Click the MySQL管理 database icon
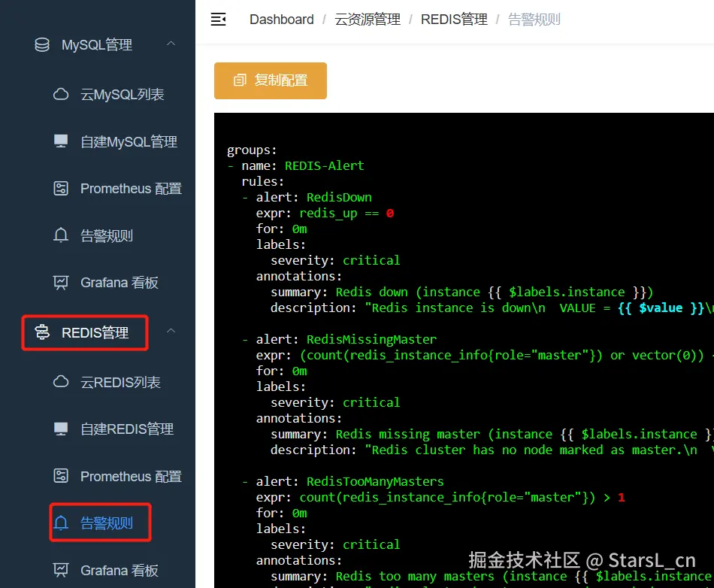The image size is (714, 588). tap(42, 44)
